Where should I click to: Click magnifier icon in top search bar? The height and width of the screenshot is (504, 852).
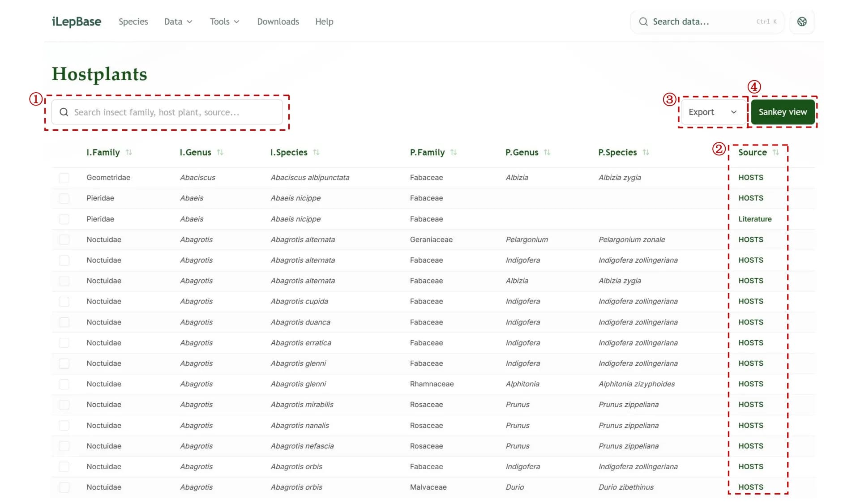[643, 21]
